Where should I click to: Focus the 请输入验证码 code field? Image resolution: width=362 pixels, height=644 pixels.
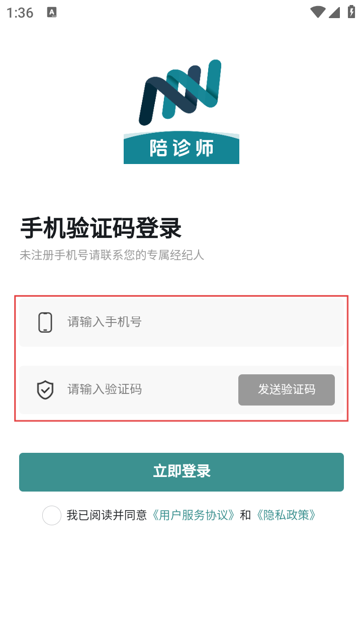tap(146, 389)
